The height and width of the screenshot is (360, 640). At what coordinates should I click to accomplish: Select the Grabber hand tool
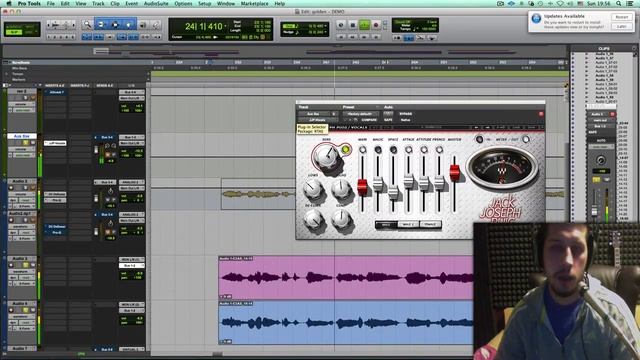(129, 25)
